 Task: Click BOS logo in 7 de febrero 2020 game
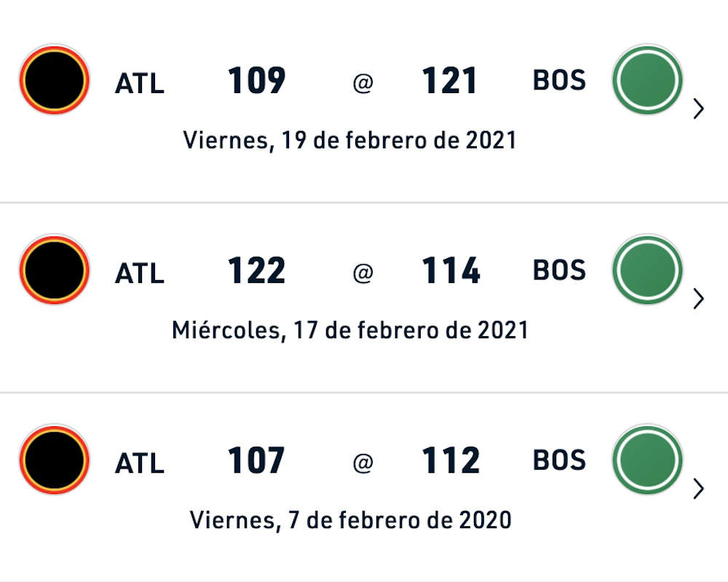pyautogui.click(x=647, y=460)
